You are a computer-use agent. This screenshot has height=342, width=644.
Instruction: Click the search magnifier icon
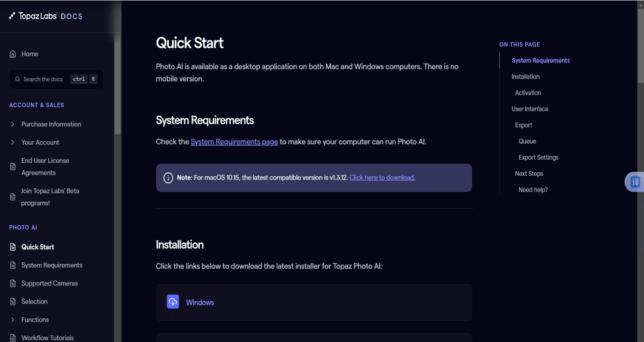click(x=18, y=79)
